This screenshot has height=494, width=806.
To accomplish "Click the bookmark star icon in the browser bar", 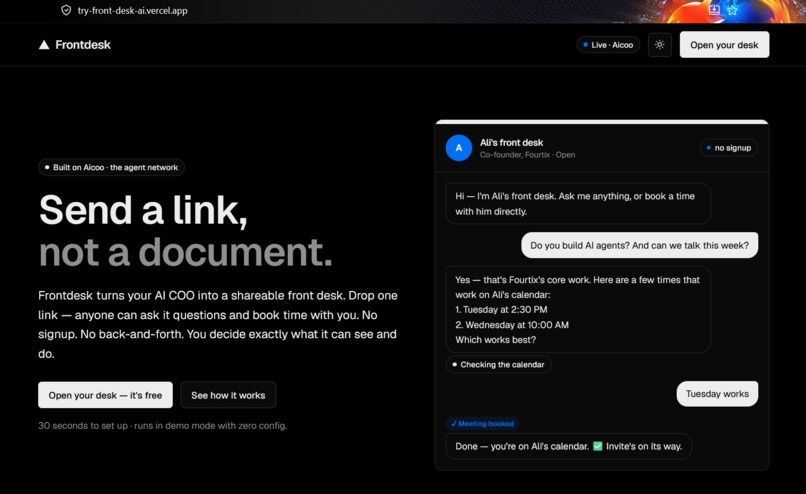I will tap(732, 10).
